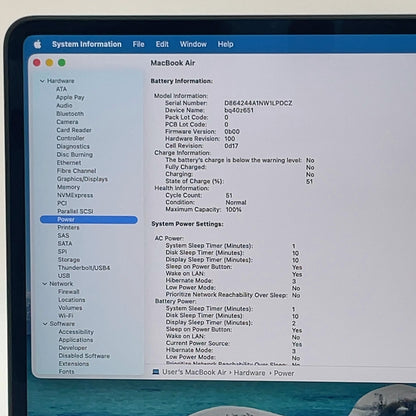Click the MacBook Air window title
This screenshot has width=416, height=416.
pyautogui.click(x=173, y=63)
